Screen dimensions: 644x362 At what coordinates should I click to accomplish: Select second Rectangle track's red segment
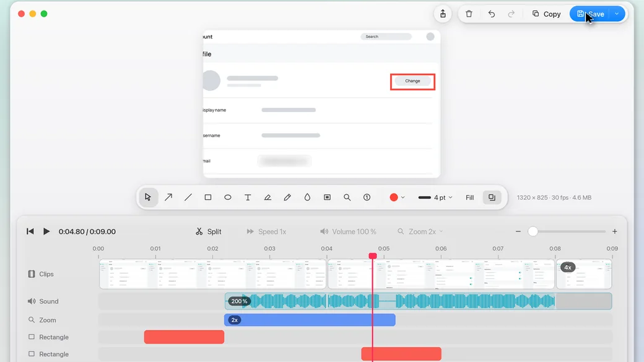[401, 354]
